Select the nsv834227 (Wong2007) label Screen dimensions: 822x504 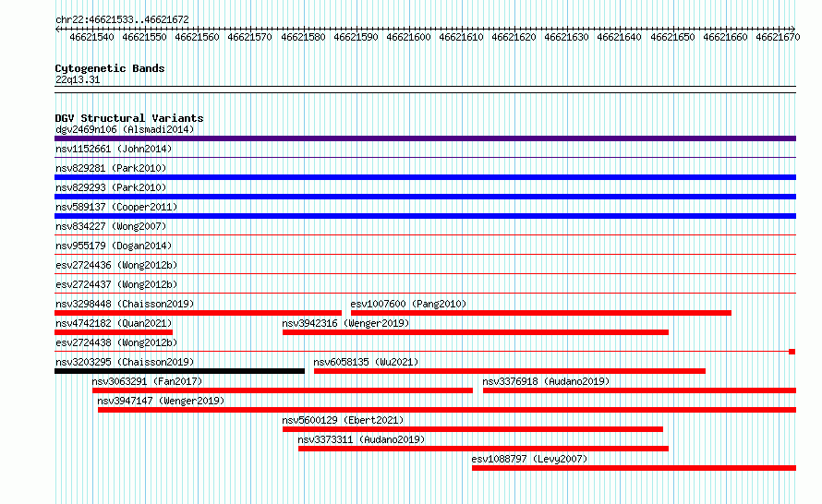click(111, 226)
